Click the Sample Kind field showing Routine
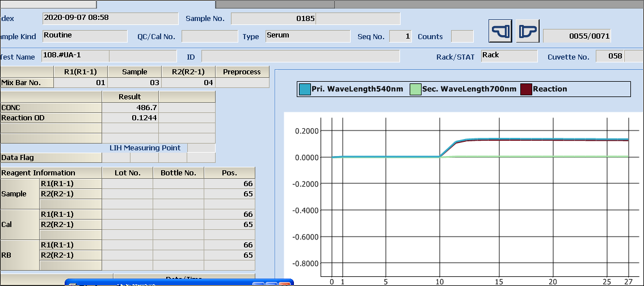The image size is (644, 286). tap(85, 36)
